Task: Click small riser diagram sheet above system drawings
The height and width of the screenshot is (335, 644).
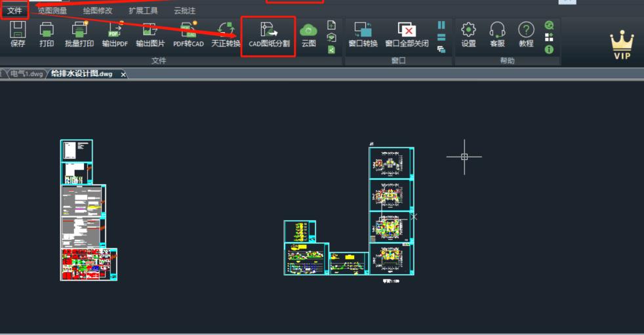Action: coord(300,231)
